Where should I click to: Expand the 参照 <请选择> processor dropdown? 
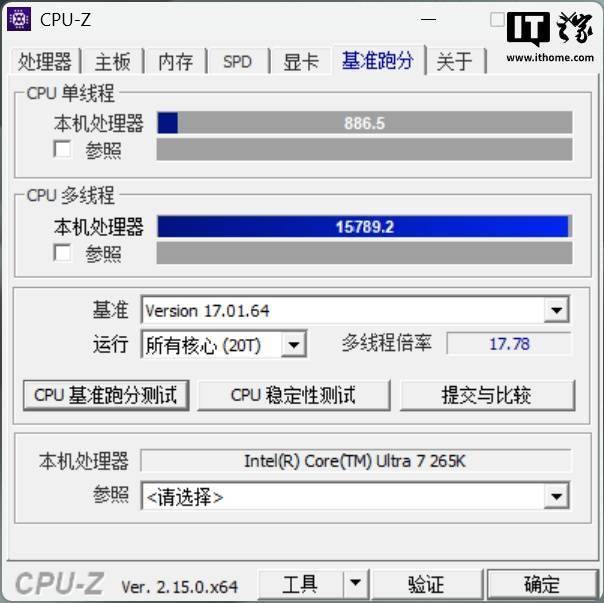coord(556,496)
